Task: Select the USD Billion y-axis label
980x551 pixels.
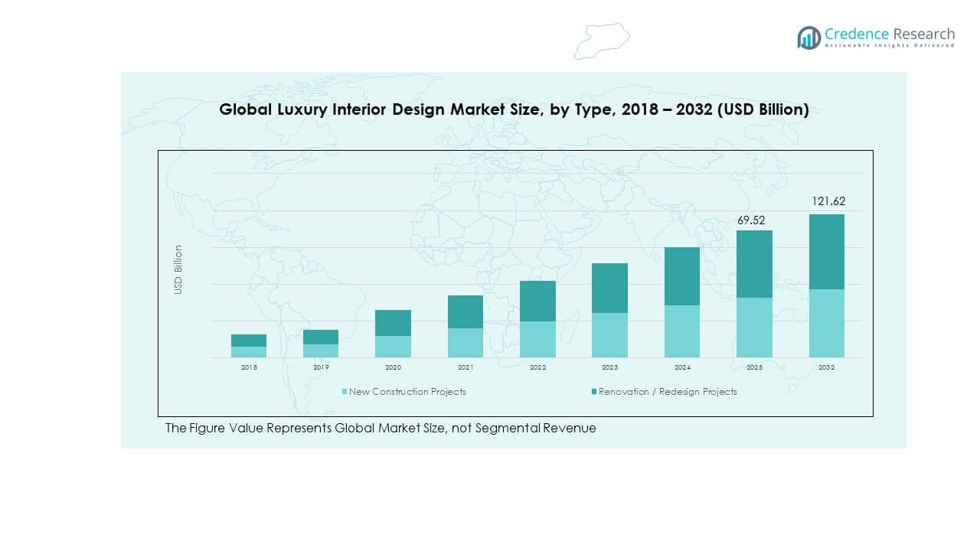Action: [178, 269]
